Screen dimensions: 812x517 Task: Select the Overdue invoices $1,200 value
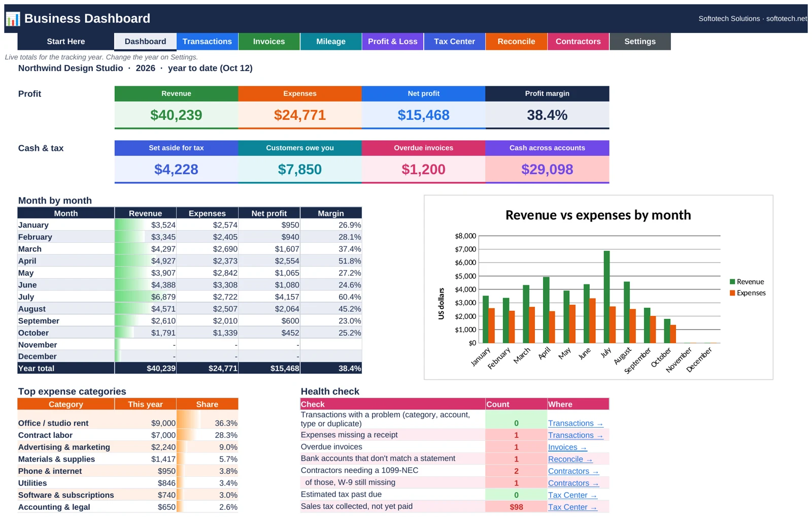[x=423, y=170]
